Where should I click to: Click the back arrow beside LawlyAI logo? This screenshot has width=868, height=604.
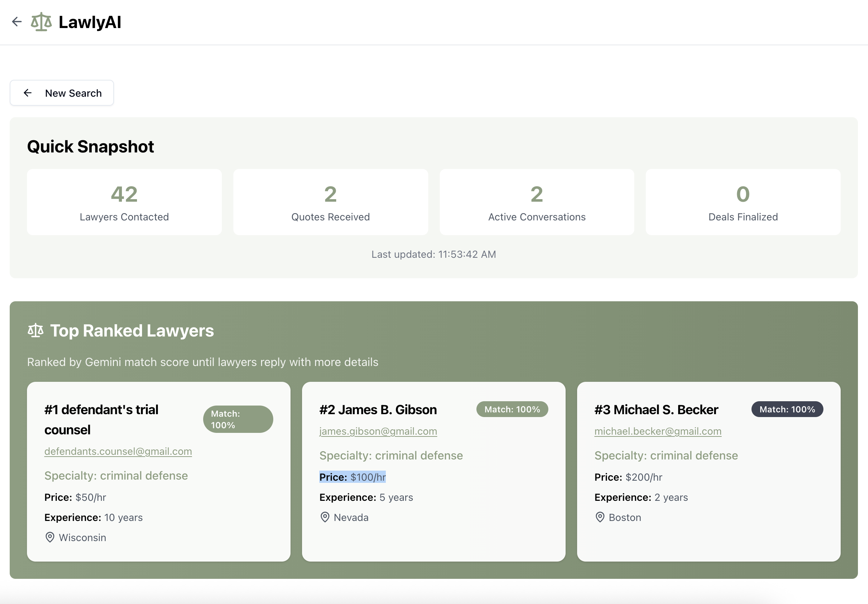(17, 22)
